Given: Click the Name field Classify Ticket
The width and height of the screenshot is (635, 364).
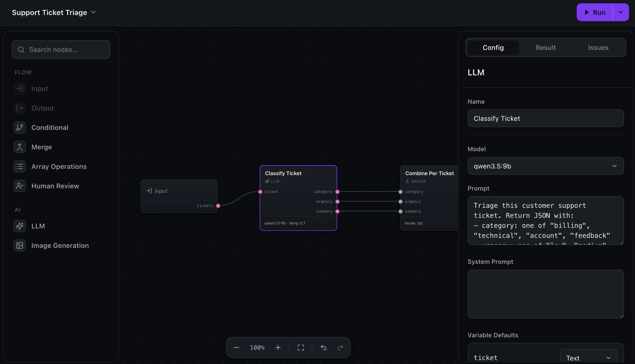Looking at the screenshot, I should tap(546, 118).
